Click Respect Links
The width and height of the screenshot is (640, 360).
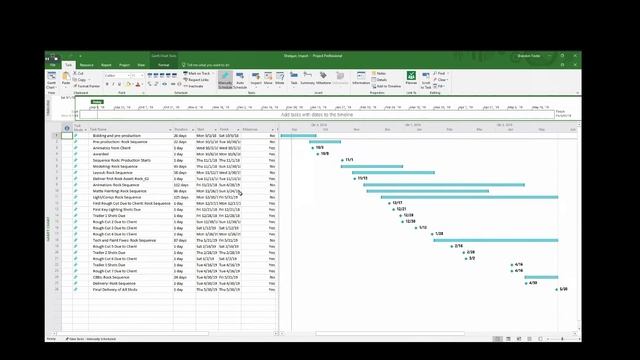point(196,80)
